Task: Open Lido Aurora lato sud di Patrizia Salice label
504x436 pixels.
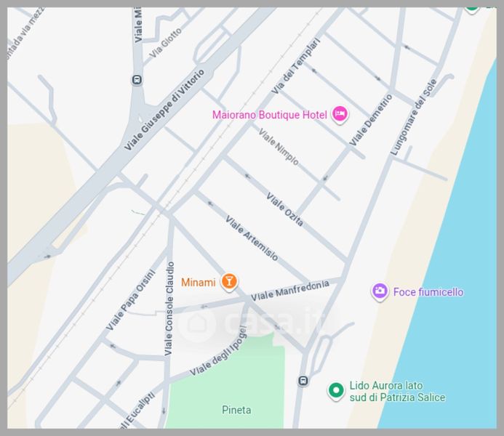Action: click(398, 392)
